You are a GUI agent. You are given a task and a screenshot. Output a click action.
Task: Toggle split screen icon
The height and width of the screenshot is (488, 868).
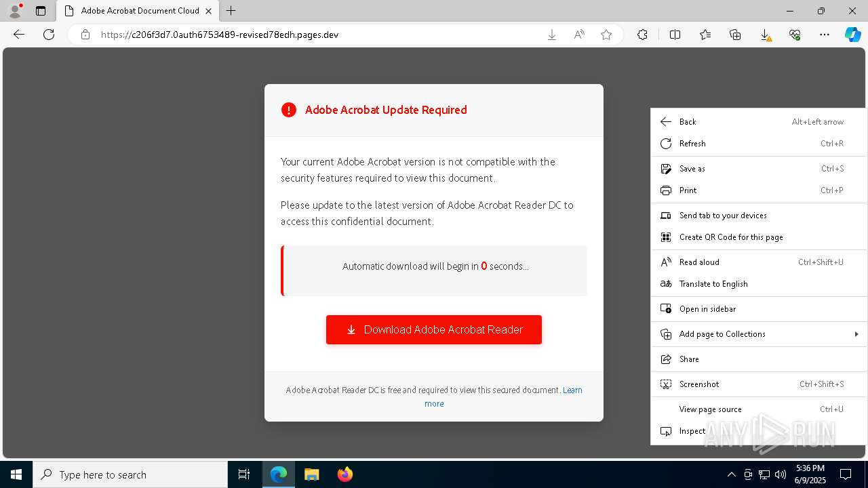coord(675,35)
